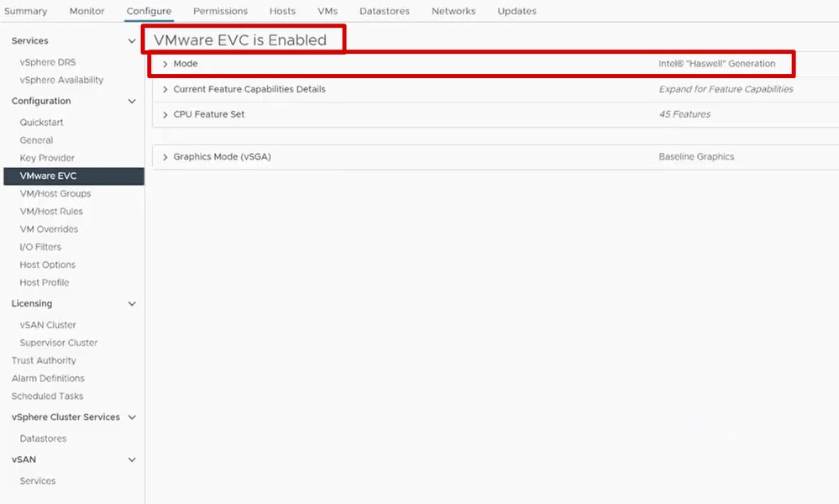Collapse the vSAN section chevron
839x504 pixels.
point(132,459)
